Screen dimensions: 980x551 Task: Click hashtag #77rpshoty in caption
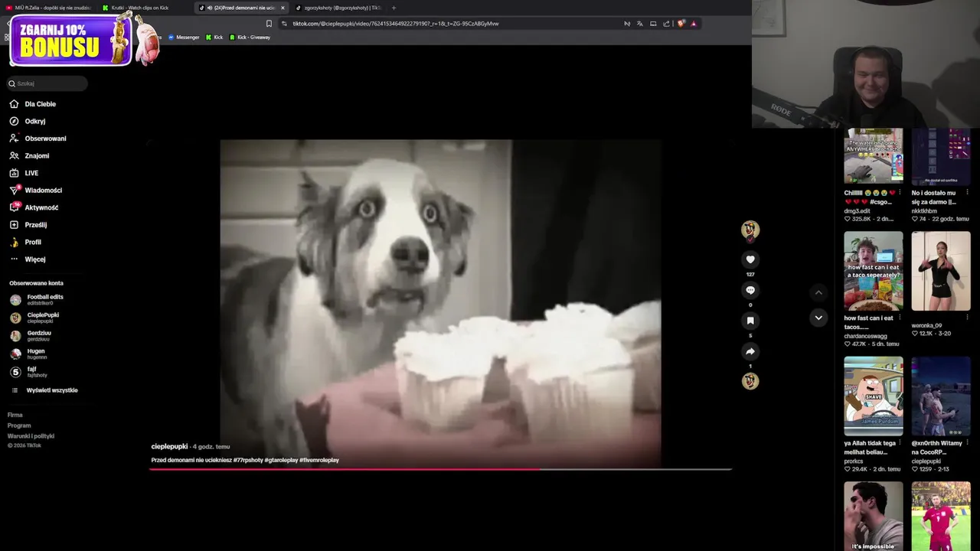[x=248, y=460]
